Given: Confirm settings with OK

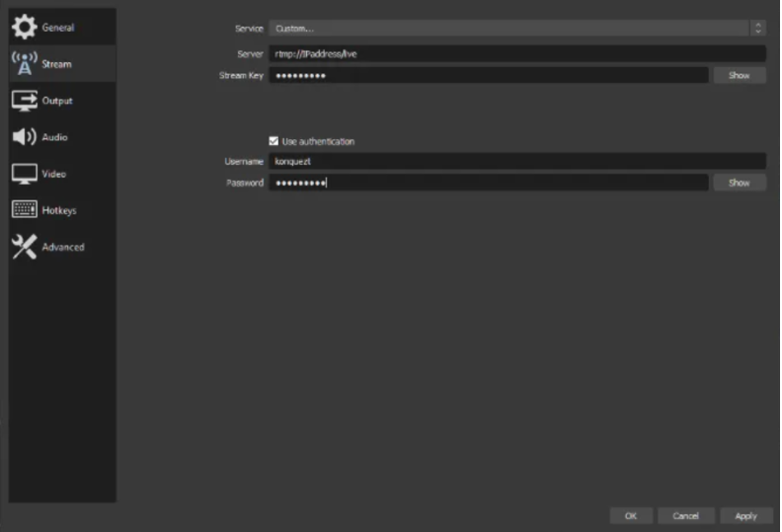Looking at the screenshot, I should [631, 515].
